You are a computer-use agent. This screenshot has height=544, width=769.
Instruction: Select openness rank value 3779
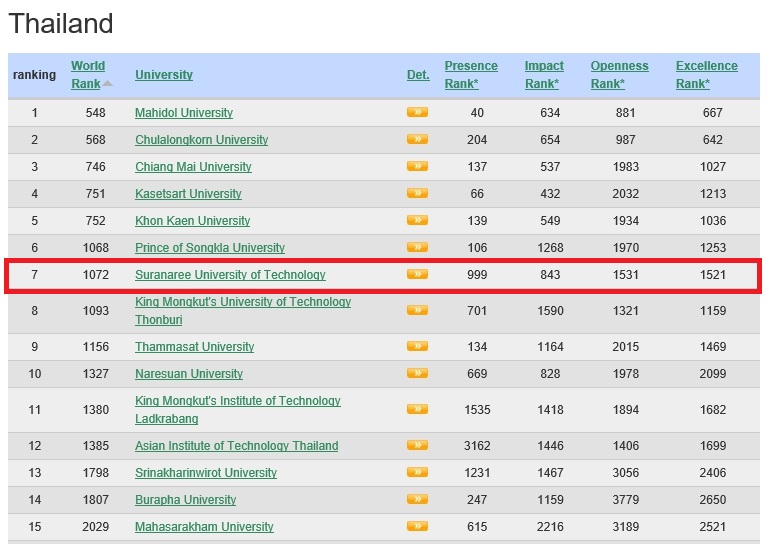pyautogui.click(x=626, y=500)
